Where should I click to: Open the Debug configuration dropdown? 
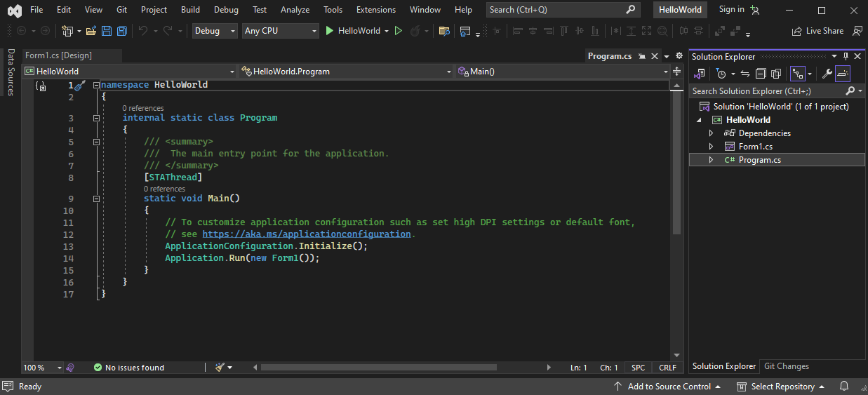click(x=215, y=31)
